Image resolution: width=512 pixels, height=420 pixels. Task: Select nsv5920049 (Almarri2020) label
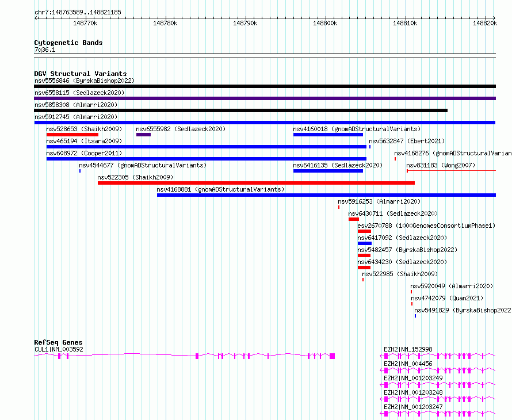click(452, 286)
